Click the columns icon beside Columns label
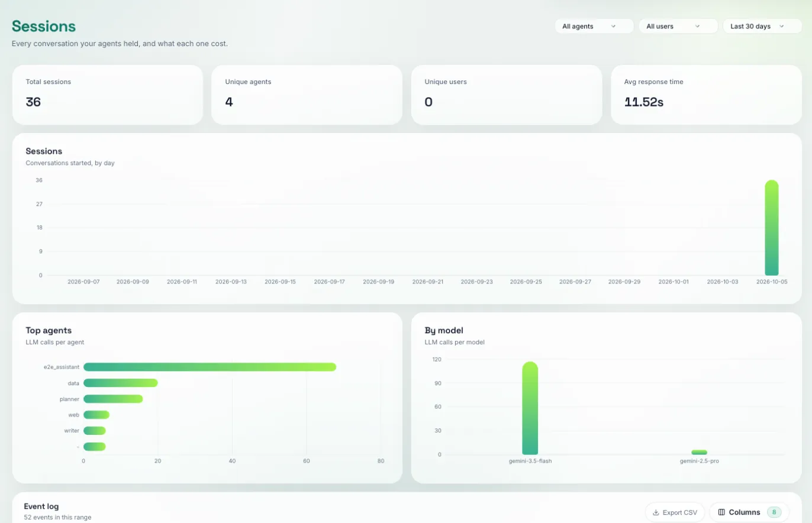The height and width of the screenshot is (523, 812). (721, 512)
